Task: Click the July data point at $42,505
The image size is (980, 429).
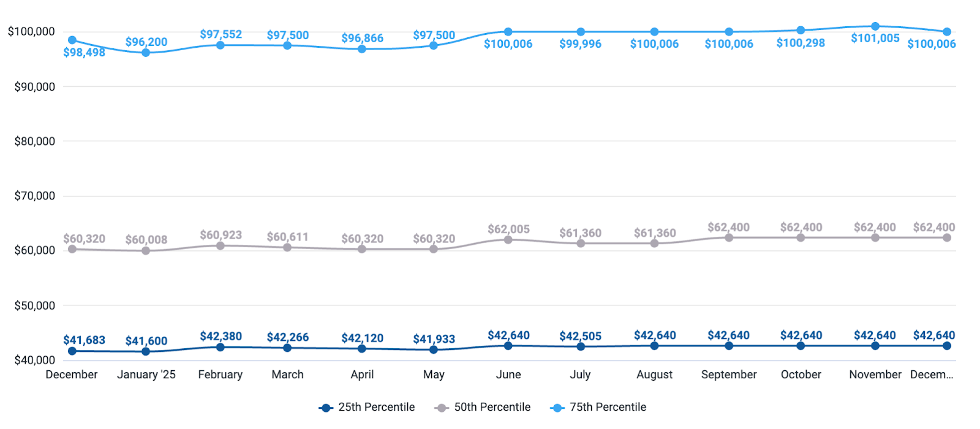Action: click(581, 346)
